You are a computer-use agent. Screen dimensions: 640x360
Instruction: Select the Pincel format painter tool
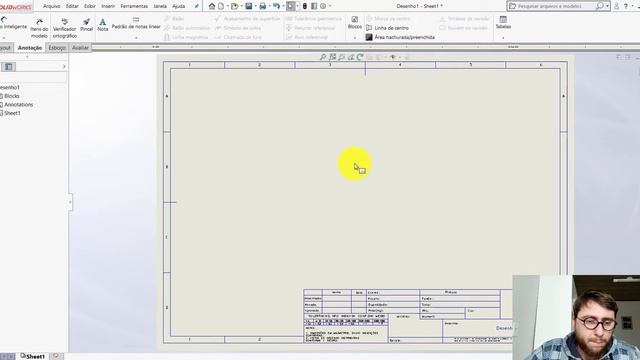click(87, 25)
